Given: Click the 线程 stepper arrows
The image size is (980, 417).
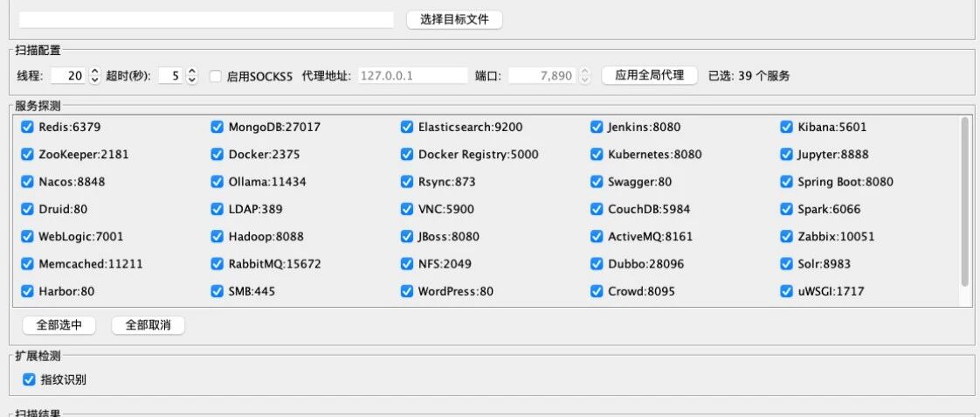Looking at the screenshot, I should (x=95, y=76).
